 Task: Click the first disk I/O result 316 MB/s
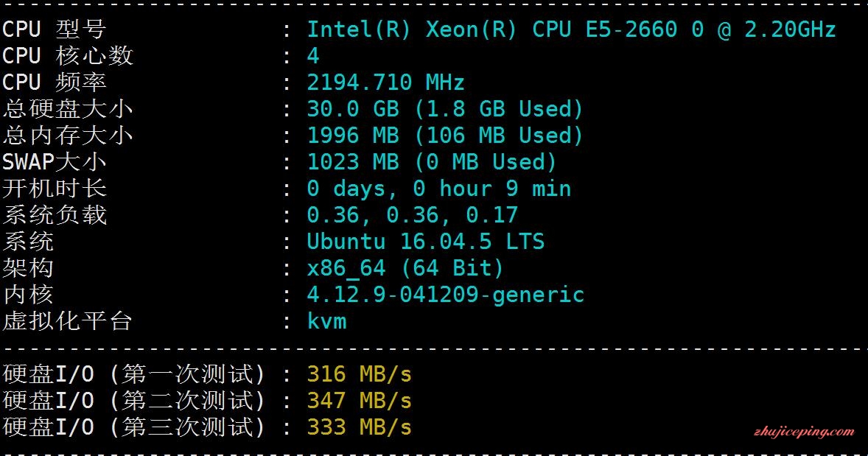360,375
